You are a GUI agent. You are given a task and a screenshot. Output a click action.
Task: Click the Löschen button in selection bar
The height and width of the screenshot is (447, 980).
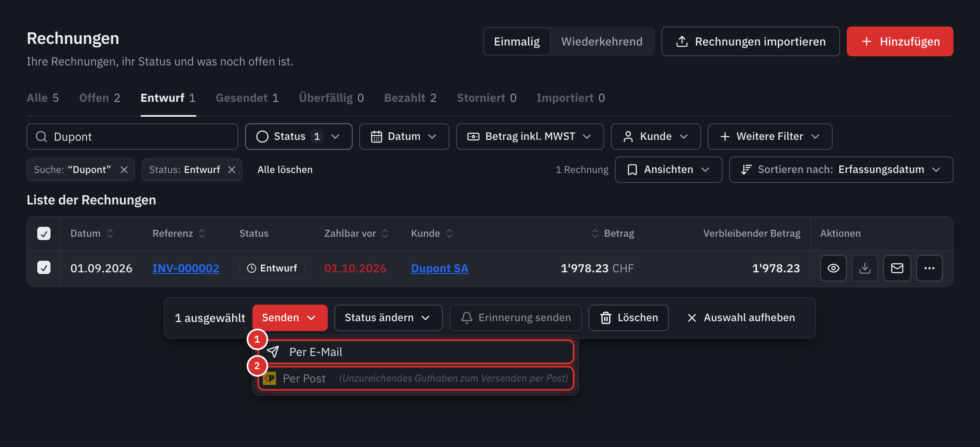pos(628,318)
